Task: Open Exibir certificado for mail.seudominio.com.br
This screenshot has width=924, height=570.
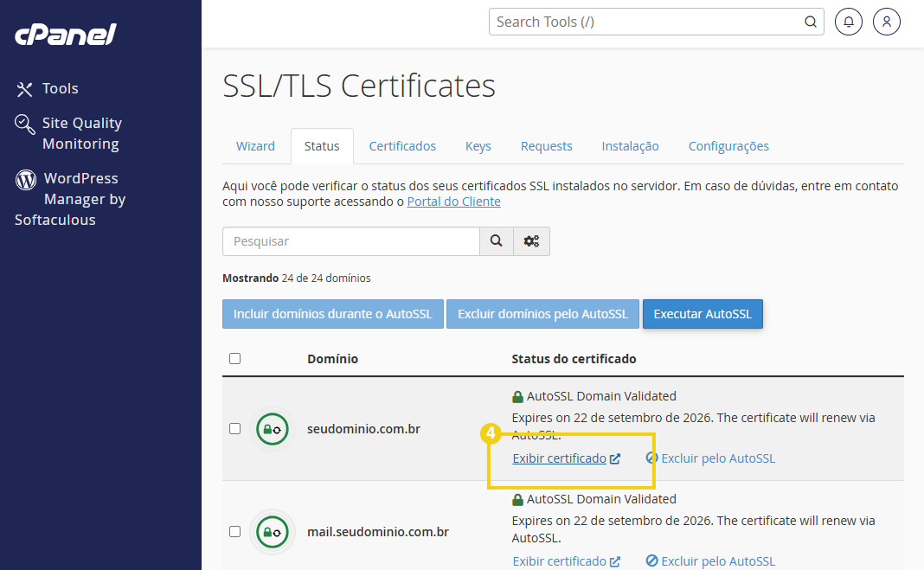Action: 566,561
